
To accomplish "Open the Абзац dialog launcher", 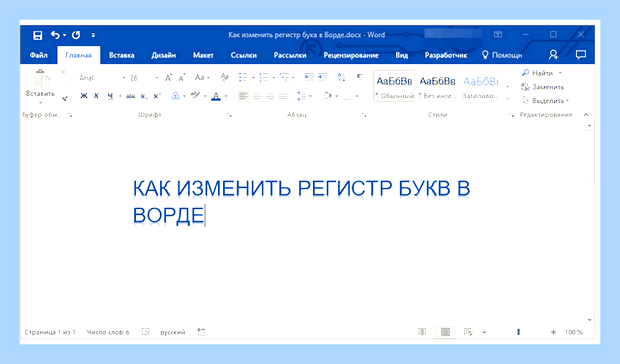I will coord(364,115).
